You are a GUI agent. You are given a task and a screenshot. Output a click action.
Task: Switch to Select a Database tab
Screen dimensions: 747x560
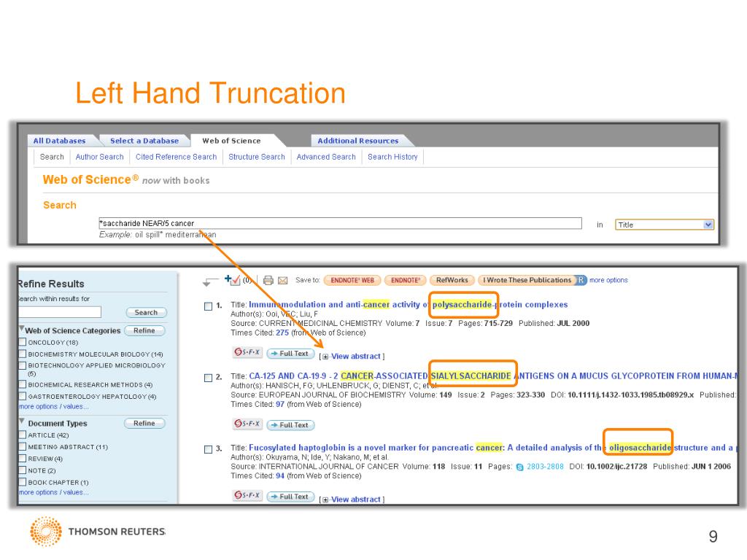(x=145, y=141)
